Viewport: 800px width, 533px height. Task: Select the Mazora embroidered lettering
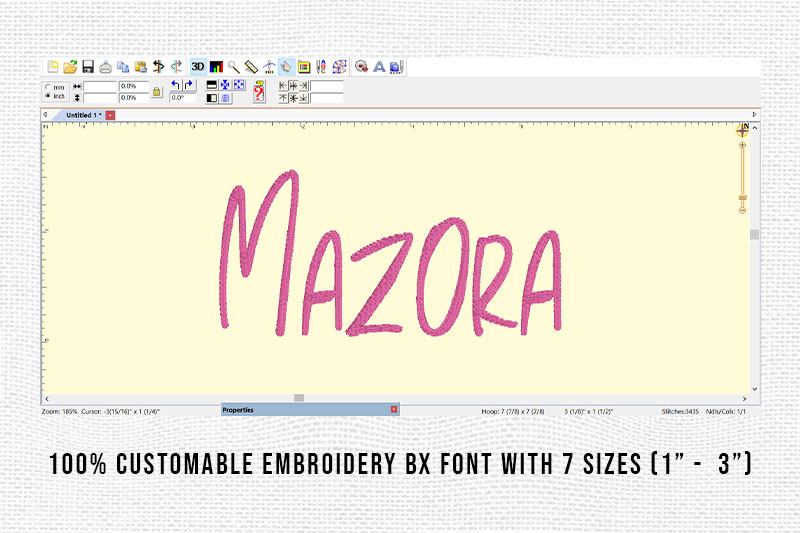pyautogui.click(x=390, y=254)
